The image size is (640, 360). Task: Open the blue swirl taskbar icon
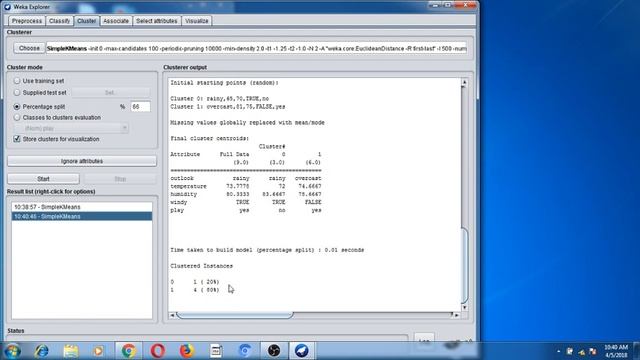(245, 351)
